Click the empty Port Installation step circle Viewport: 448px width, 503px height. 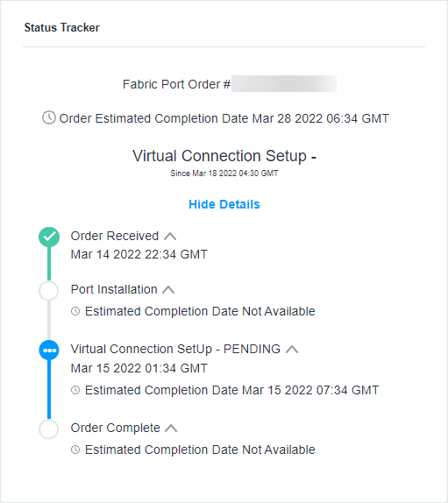pyautogui.click(x=49, y=291)
